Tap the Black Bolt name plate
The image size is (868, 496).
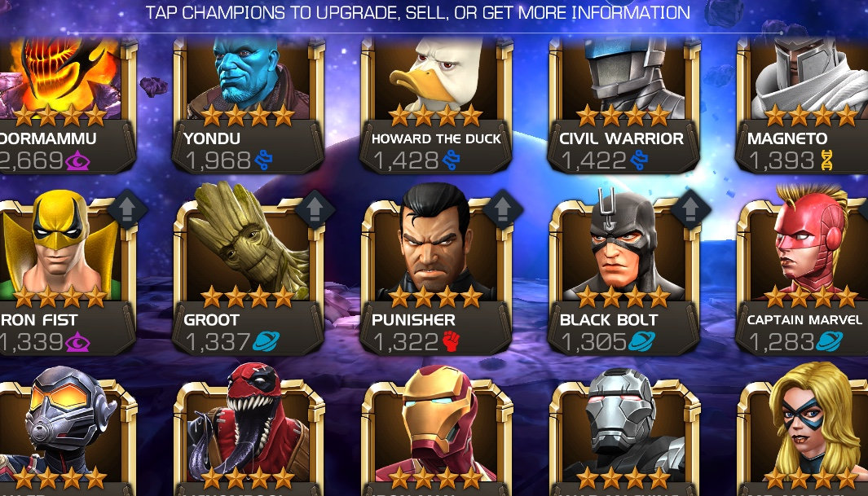(x=609, y=319)
